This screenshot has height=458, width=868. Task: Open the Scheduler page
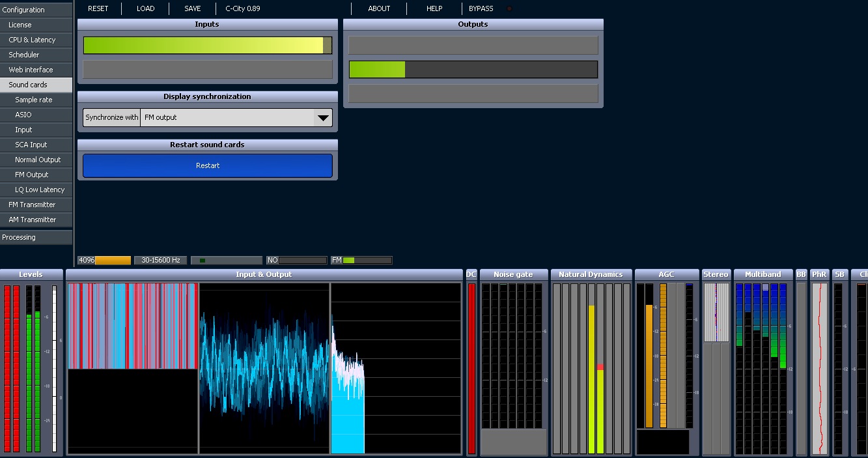36,55
